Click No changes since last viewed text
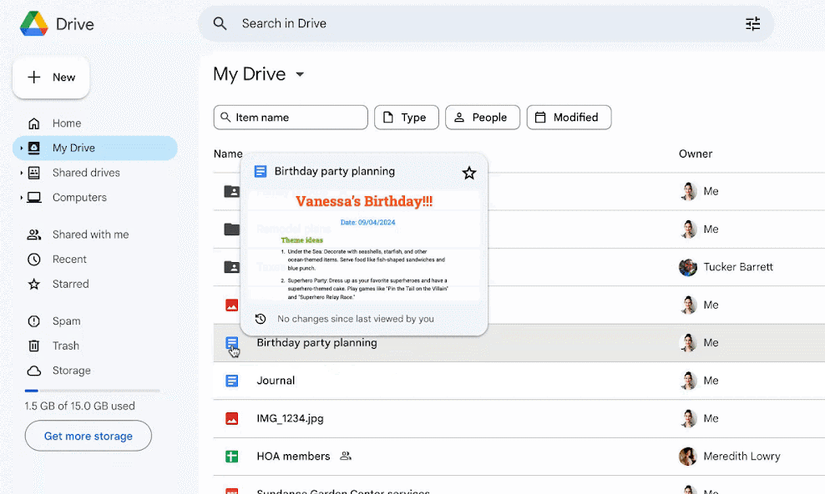 [x=356, y=319]
